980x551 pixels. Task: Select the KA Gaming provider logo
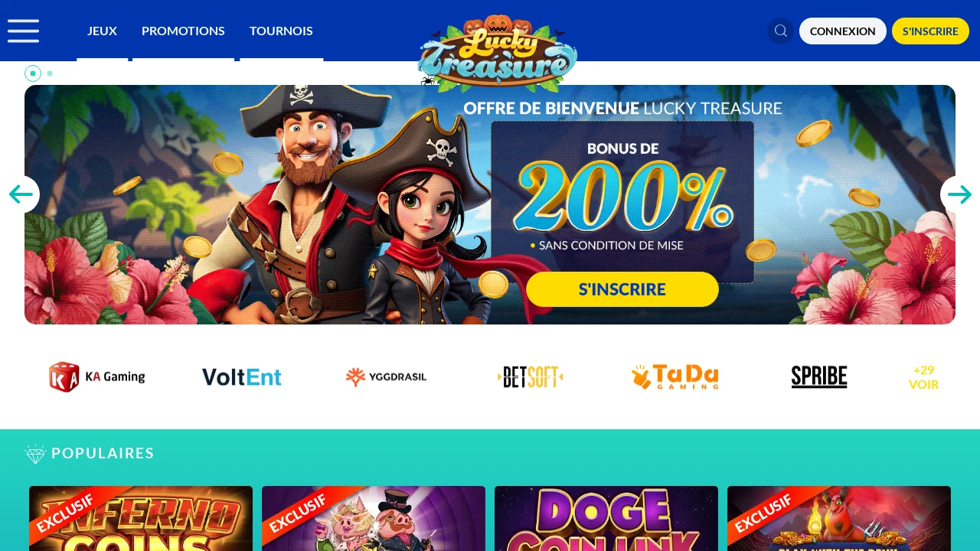[97, 377]
